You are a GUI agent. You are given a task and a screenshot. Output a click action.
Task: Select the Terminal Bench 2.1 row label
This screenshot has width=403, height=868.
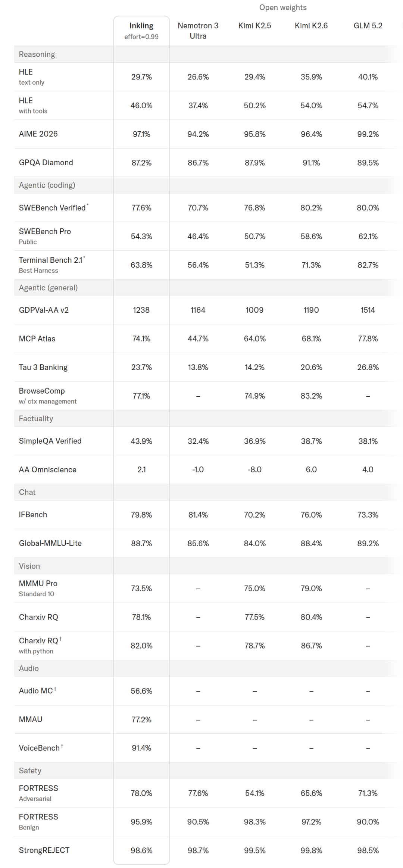coord(52,265)
